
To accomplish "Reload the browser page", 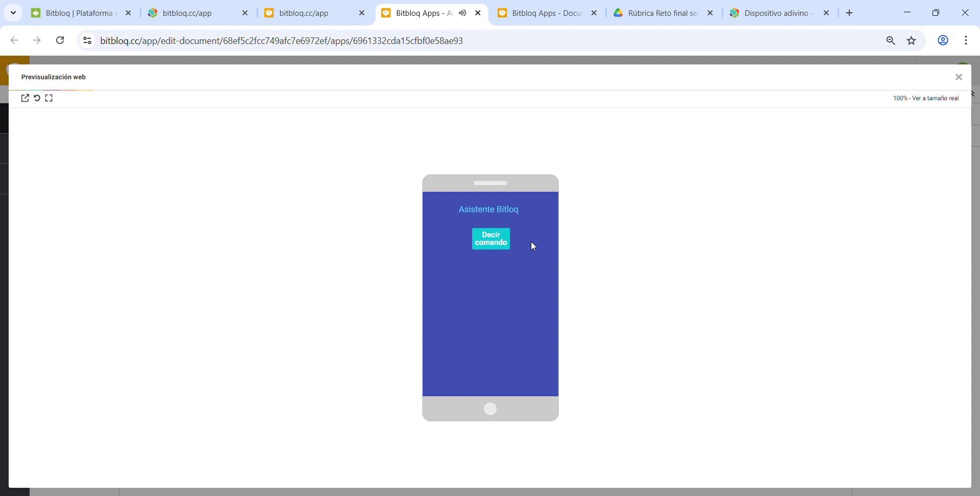I will pos(60,40).
